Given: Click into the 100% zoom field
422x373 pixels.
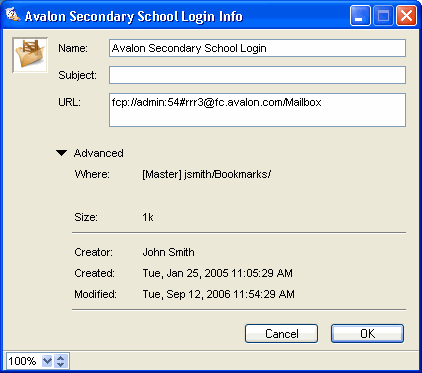Looking at the screenshot, I should (23, 361).
